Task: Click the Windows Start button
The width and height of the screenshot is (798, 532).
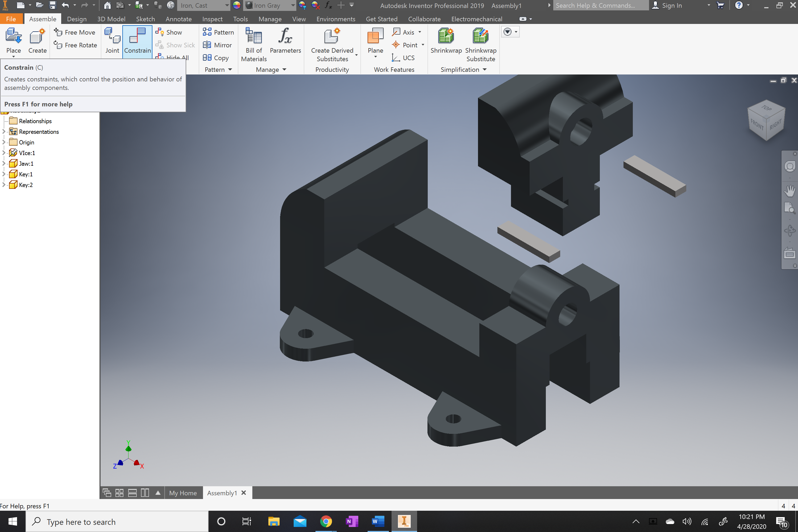Action: 13,521
